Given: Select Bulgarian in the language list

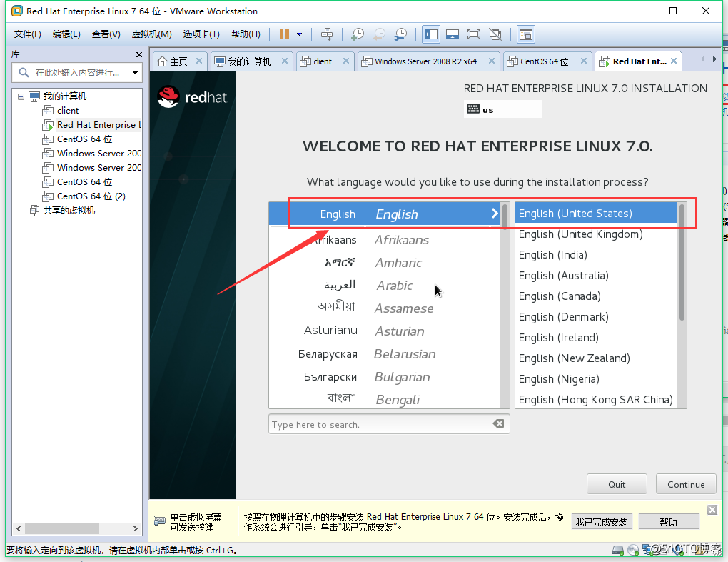Looking at the screenshot, I should tap(385, 376).
